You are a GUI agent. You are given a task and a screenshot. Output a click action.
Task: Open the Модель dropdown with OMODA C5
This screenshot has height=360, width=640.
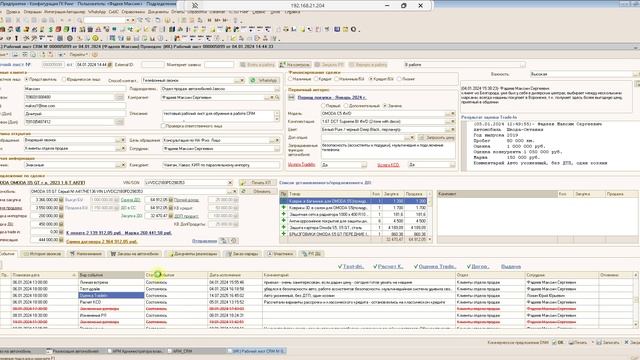(448, 113)
